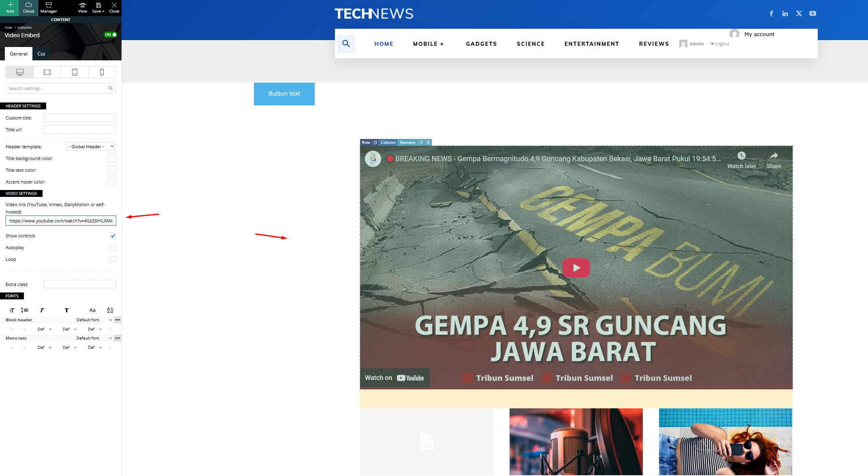Click the blue Button text button
The image size is (868, 476).
[284, 94]
